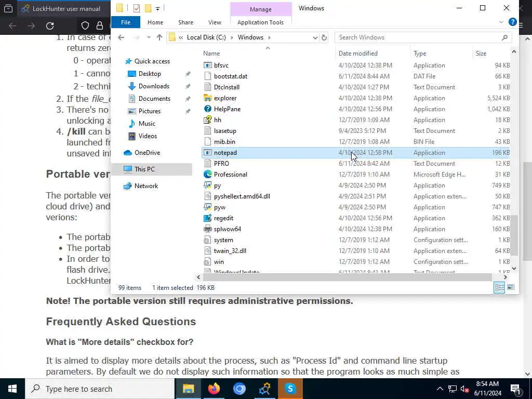
Task: Select Network in navigation pane
Action: [146, 186]
